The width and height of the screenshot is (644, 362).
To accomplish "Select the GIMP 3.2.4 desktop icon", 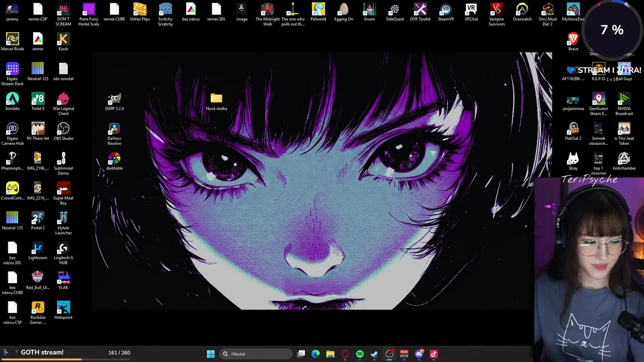I will pos(114,101).
